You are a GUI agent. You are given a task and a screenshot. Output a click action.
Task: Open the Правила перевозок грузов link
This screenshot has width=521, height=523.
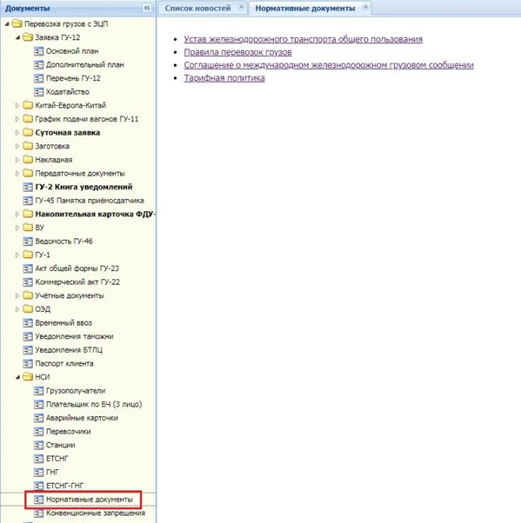pyautogui.click(x=238, y=52)
